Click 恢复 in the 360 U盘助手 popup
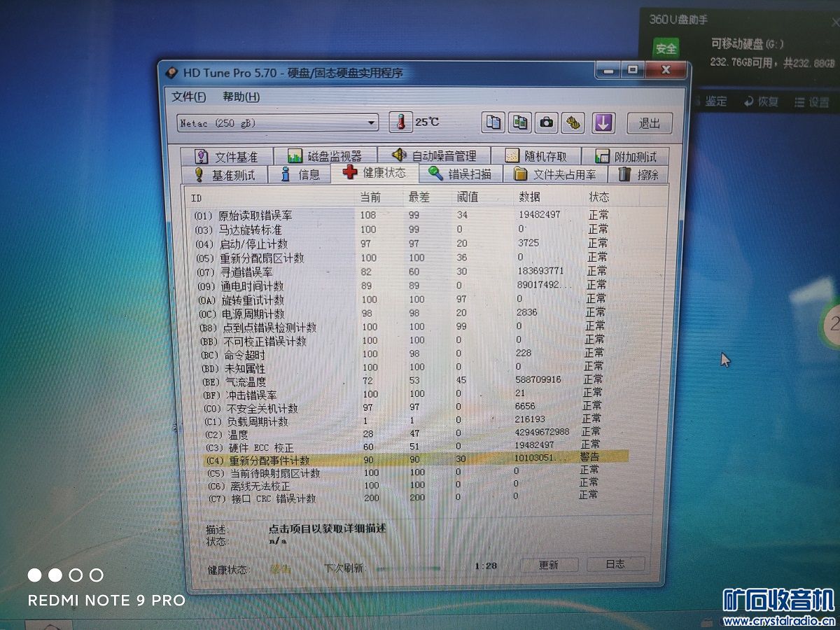Viewport: 840px width, 630px height. pos(761,101)
